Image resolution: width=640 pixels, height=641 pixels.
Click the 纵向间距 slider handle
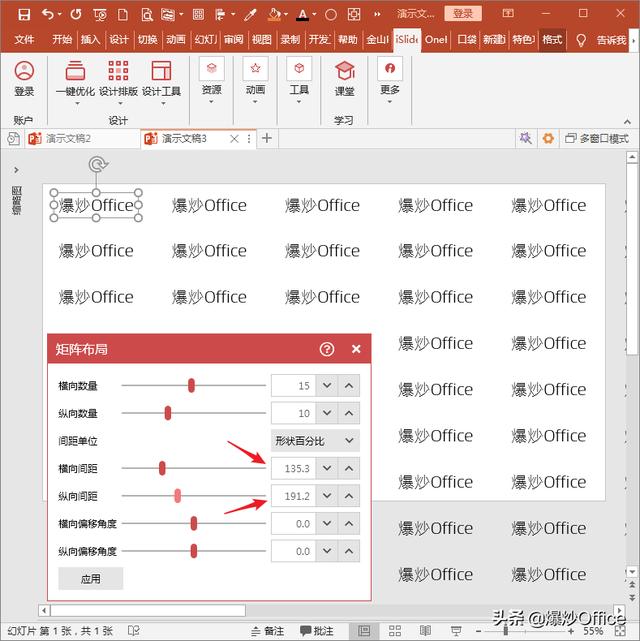coord(177,496)
